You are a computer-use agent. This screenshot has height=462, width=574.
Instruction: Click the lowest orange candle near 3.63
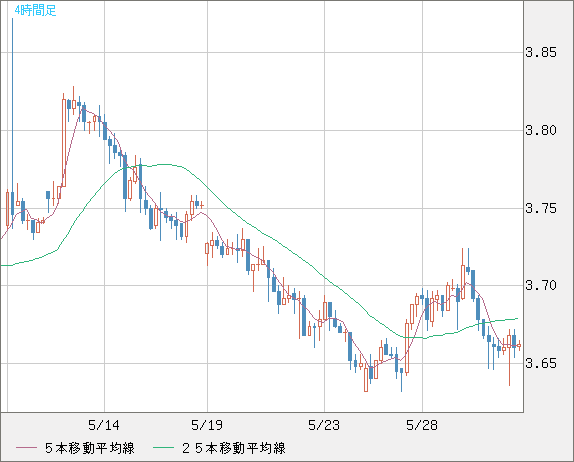pos(366,379)
